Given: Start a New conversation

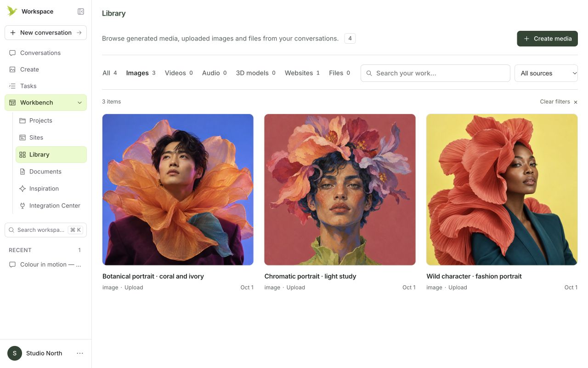Looking at the screenshot, I should (45, 33).
